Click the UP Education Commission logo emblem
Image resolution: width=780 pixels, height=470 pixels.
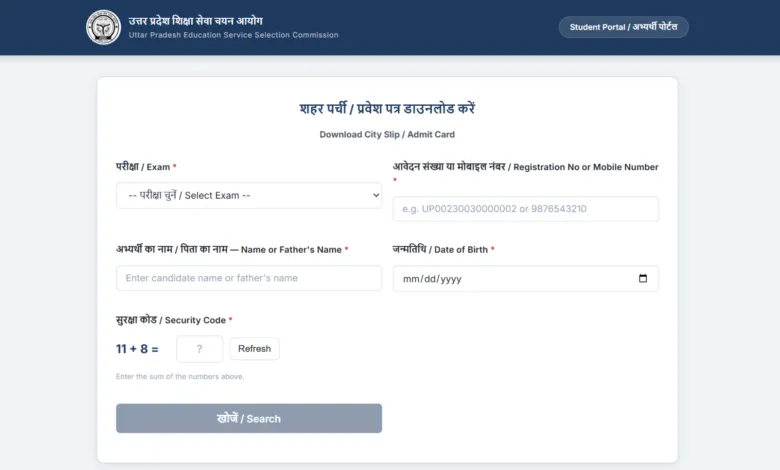click(x=103, y=27)
